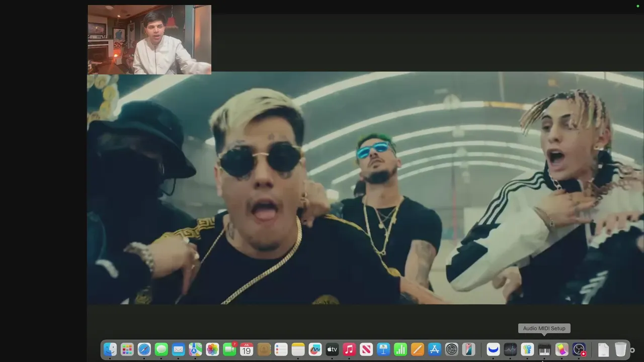Open the App Store icon

pyautogui.click(x=435, y=349)
